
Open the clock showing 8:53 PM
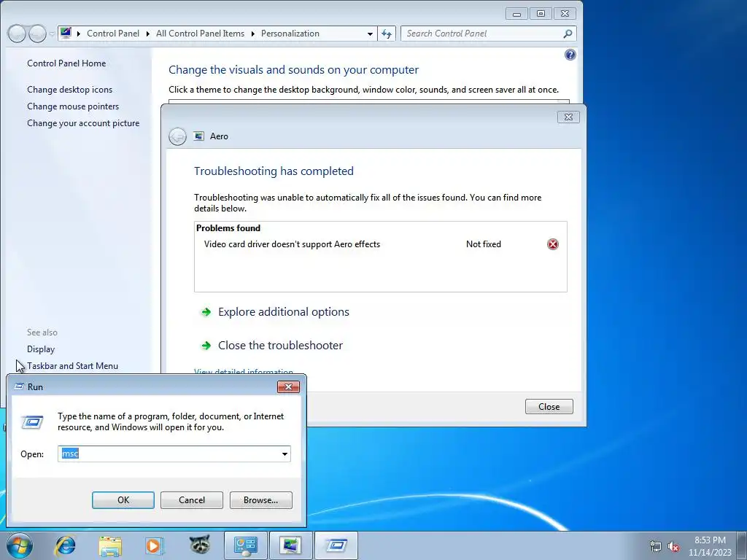click(710, 546)
